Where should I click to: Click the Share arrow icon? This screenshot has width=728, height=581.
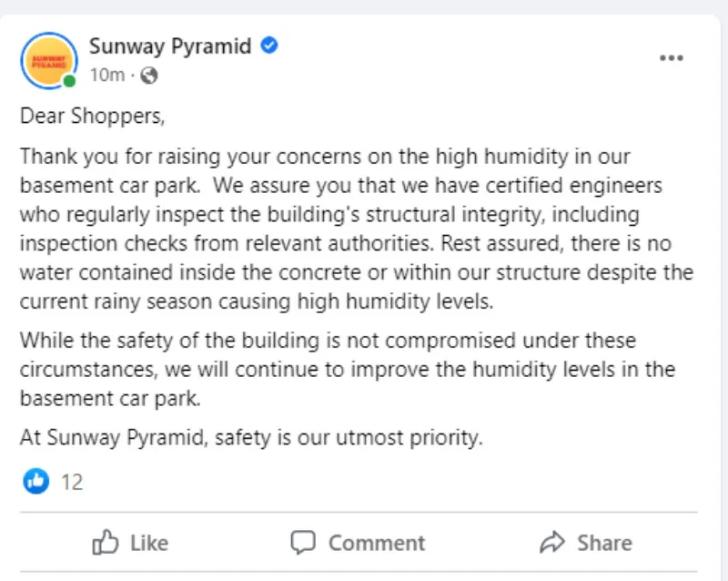click(551, 544)
